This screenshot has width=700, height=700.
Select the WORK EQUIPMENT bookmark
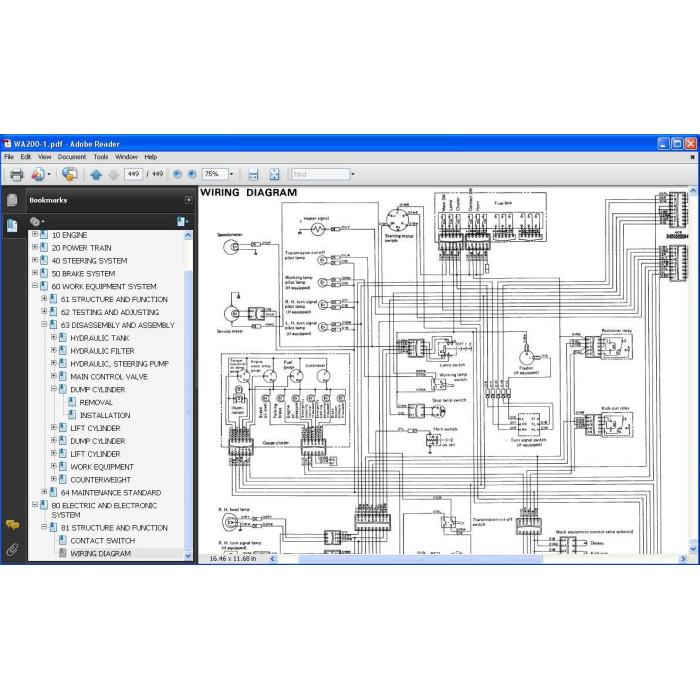click(x=102, y=467)
